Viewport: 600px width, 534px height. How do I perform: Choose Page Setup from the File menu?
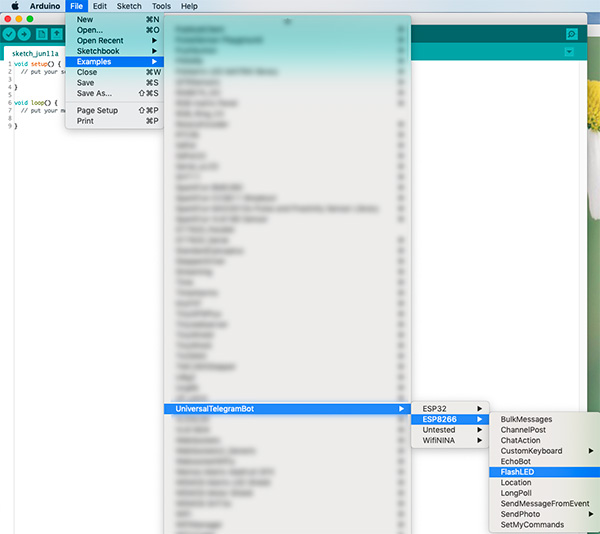click(114, 111)
